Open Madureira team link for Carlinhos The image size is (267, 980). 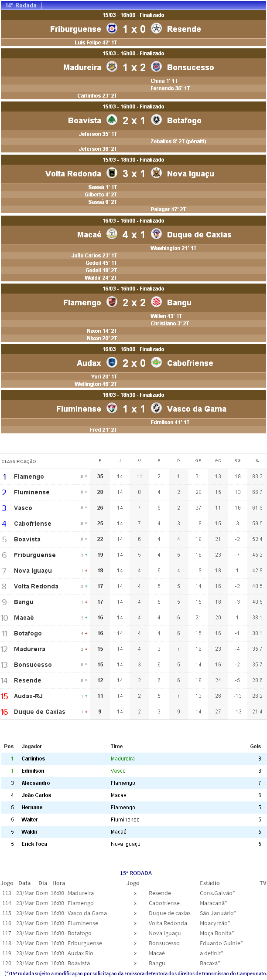pos(123,758)
